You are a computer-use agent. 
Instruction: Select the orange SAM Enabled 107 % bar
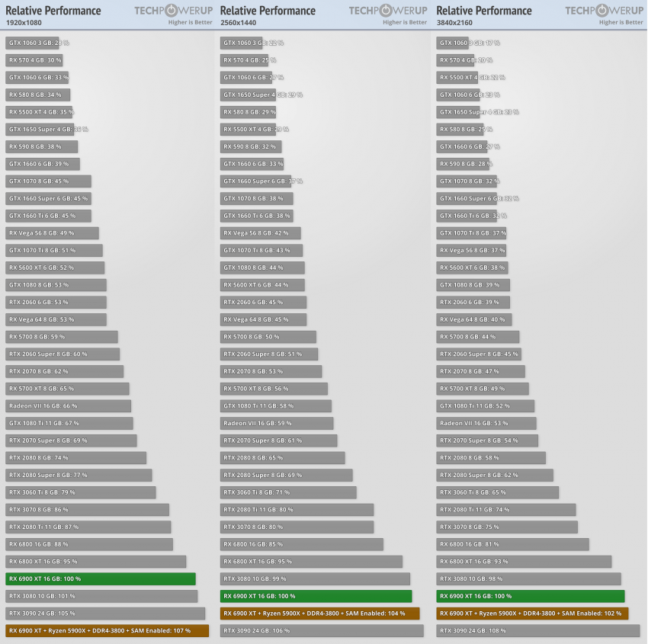click(107, 631)
